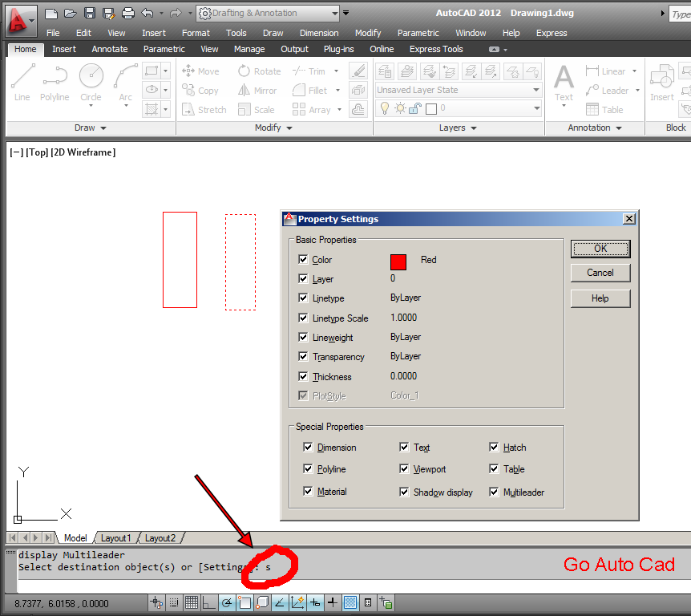Click the Fillet tool
The height and width of the screenshot is (616, 691).
[x=309, y=91]
